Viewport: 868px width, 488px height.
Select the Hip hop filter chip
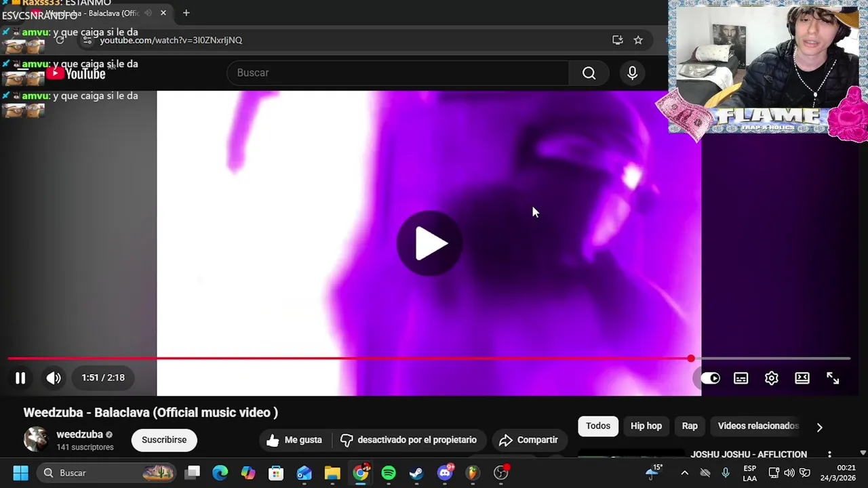646,426
